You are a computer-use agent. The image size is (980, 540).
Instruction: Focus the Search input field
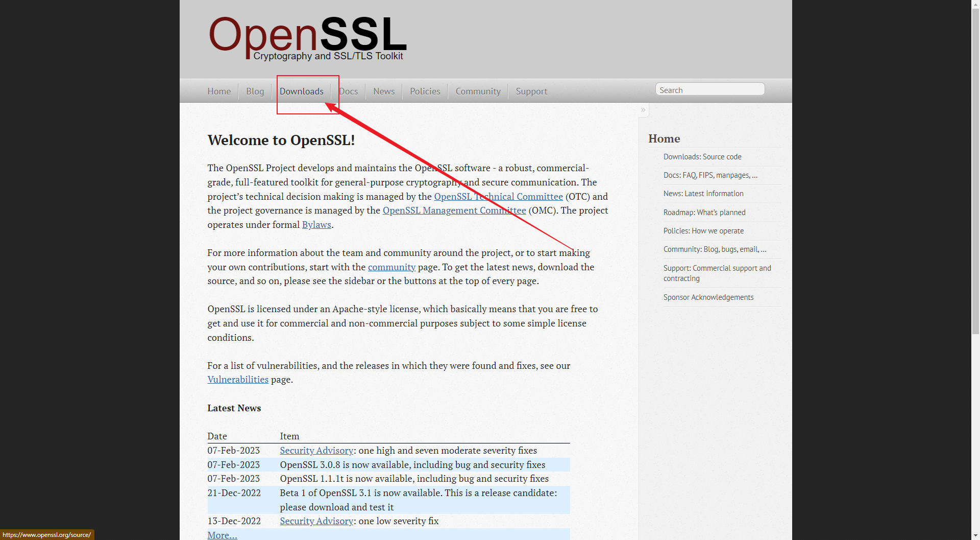pos(710,89)
